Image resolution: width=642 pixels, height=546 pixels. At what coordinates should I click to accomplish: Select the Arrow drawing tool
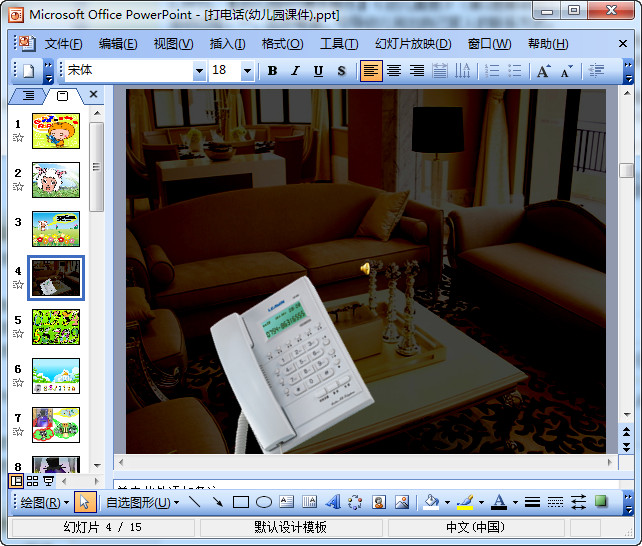(x=217, y=502)
